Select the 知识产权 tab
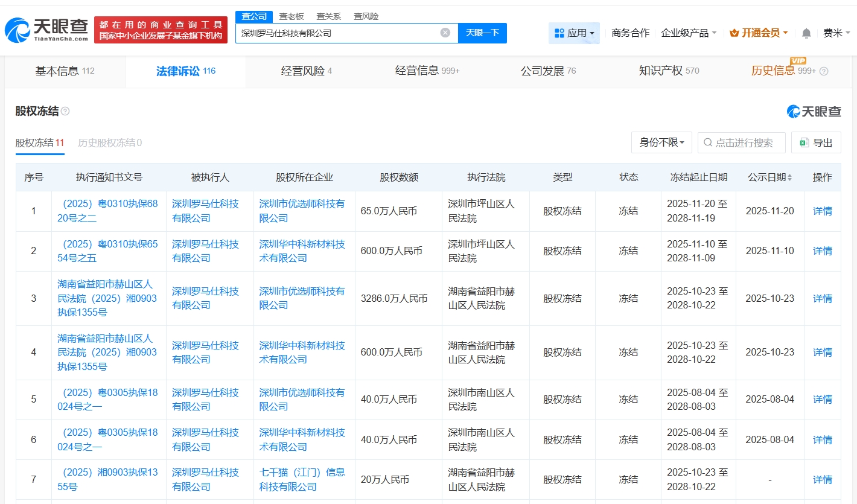857x504 pixels. coord(668,71)
